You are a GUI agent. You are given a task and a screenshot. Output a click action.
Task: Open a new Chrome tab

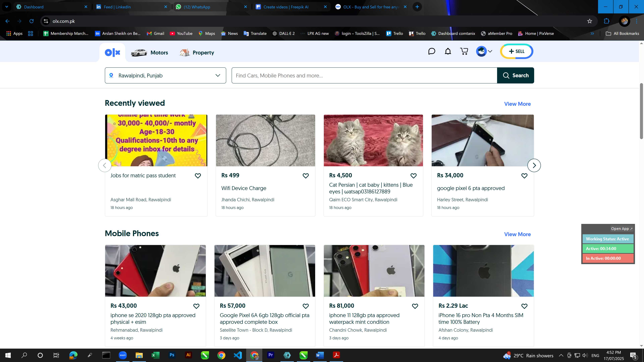click(417, 7)
